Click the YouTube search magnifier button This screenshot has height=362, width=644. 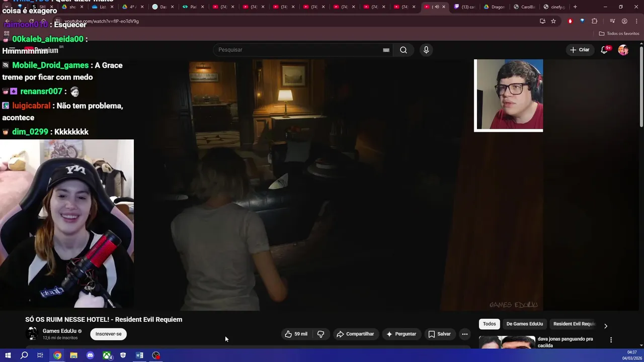click(403, 50)
